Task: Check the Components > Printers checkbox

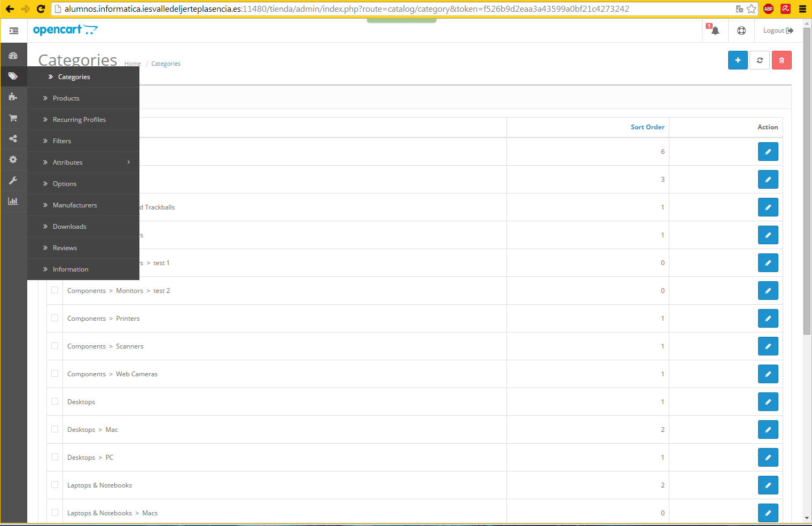Action: click(x=55, y=318)
